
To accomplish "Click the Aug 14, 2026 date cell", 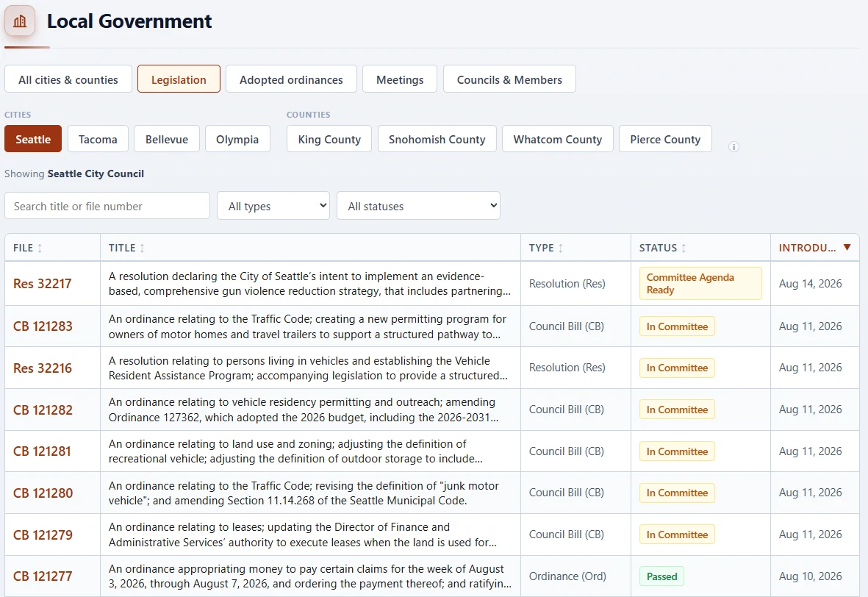I will [810, 284].
